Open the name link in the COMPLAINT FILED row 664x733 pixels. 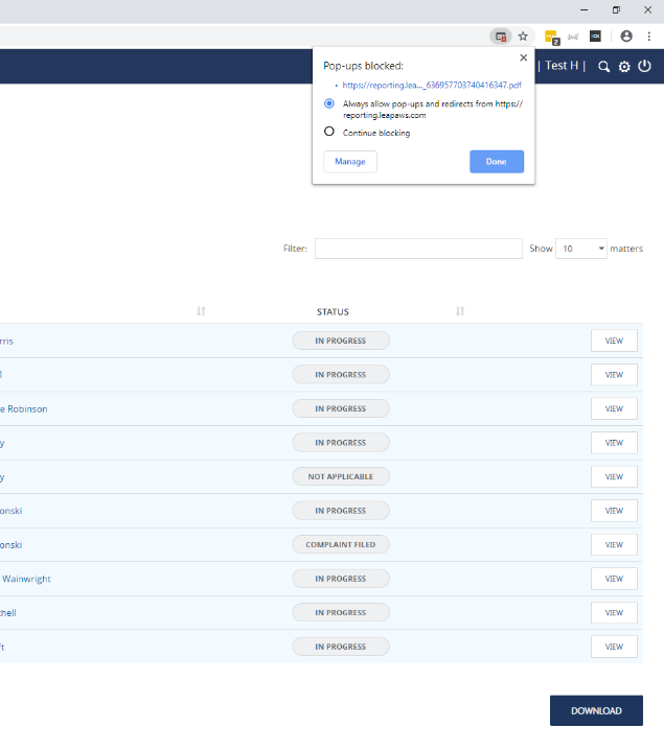point(11,545)
